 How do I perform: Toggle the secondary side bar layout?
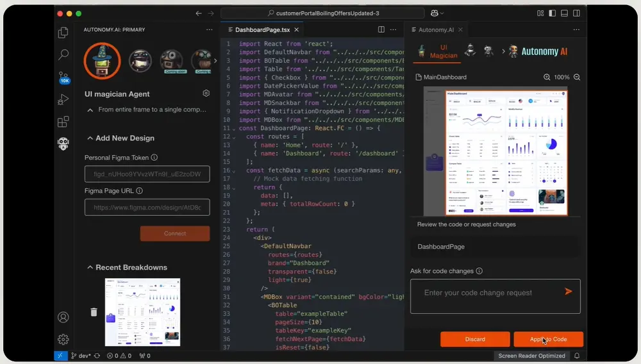pos(576,13)
